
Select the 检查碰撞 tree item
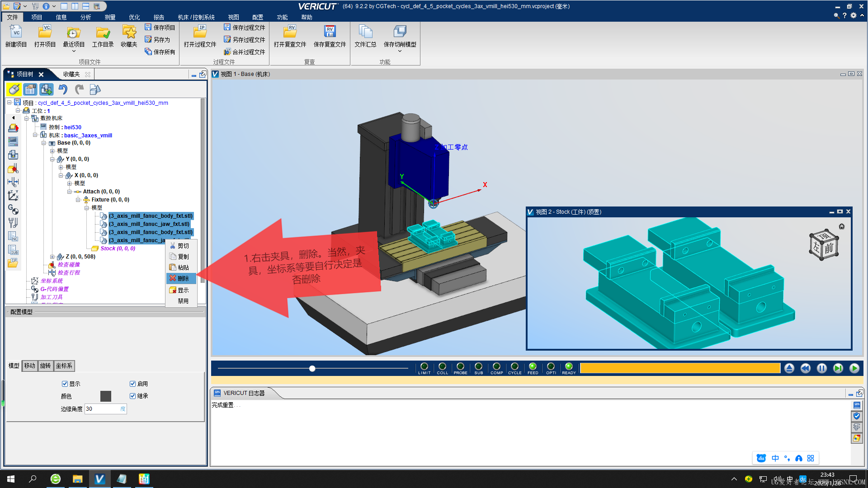[69, 265]
